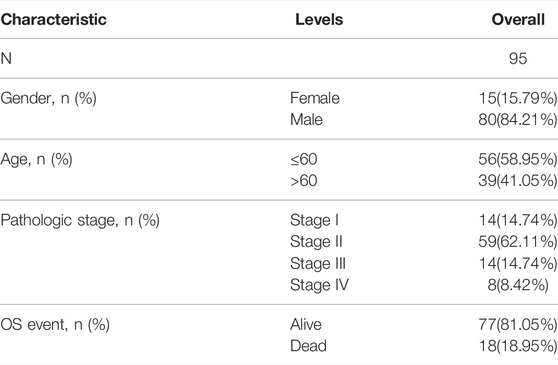The width and height of the screenshot is (558, 365).
Task: Click the Levels column header
Action: point(319,20)
